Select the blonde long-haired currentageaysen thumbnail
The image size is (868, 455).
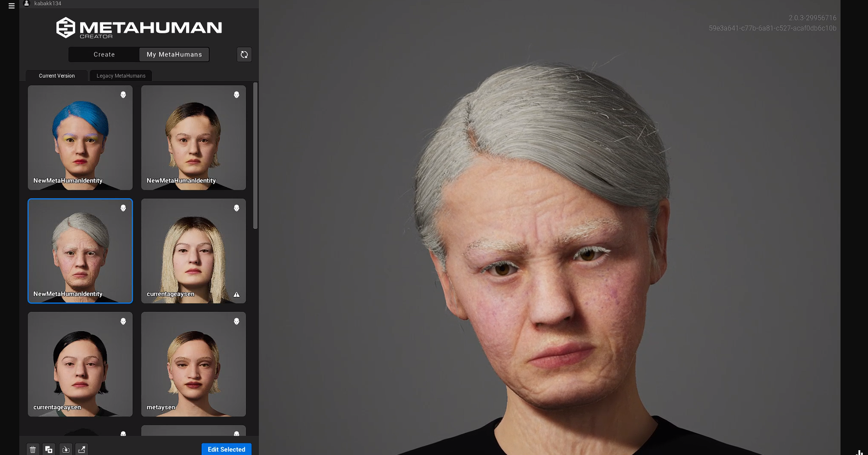pyautogui.click(x=193, y=251)
